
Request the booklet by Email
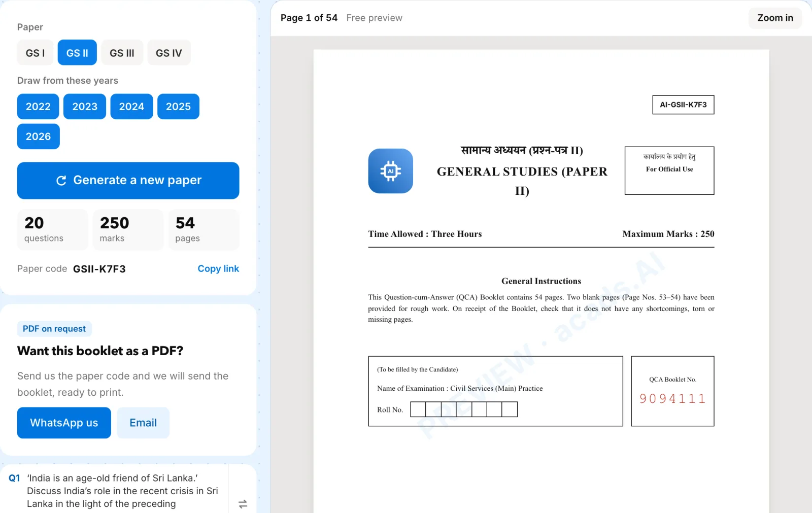(x=143, y=423)
